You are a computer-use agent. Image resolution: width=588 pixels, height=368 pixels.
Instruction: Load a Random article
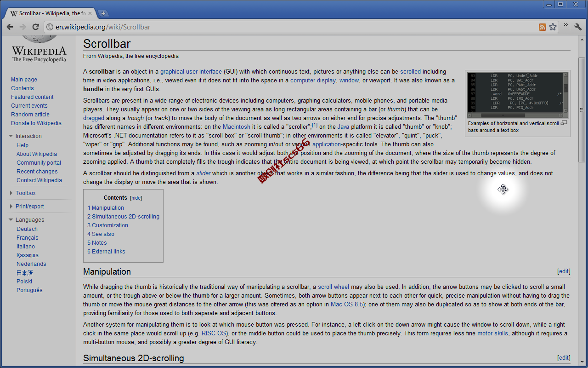click(x=30, y=115)
